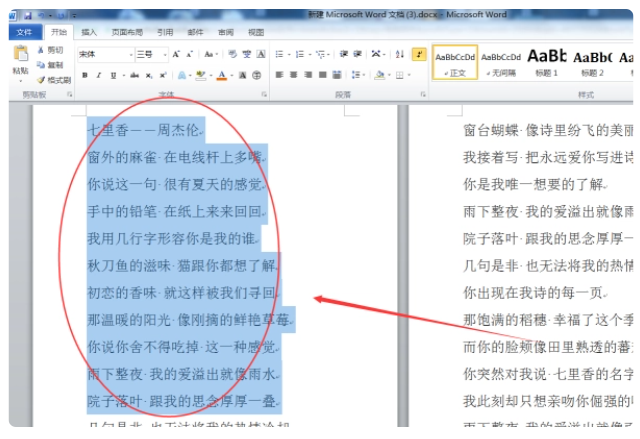Click the line 七里香——周杰伦 in the document
This screenshot has height=439, width=640.
click(x=144, y=130)
